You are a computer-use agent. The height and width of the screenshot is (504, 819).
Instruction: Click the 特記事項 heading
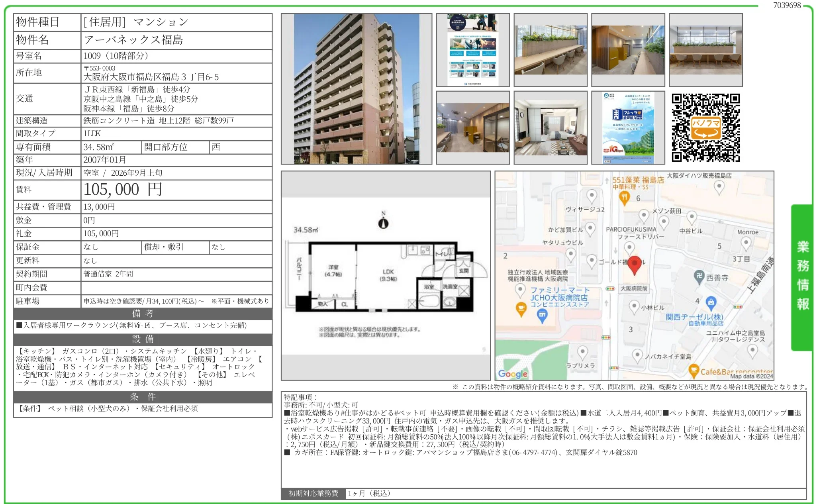(x=300, y=397)
